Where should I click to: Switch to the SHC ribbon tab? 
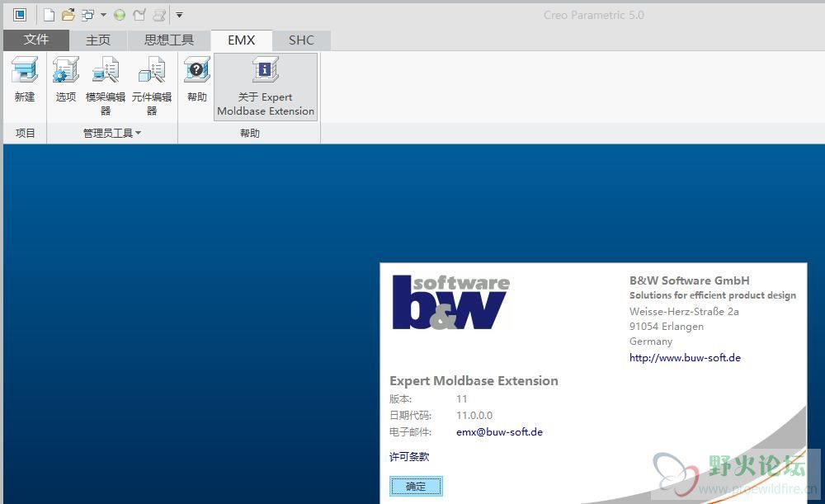[301, 40]
